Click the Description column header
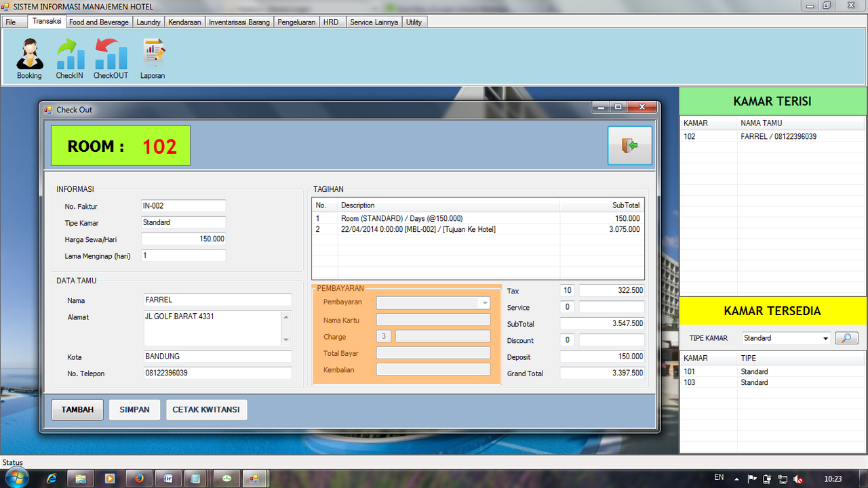868x488 pixels. (449, 205)
